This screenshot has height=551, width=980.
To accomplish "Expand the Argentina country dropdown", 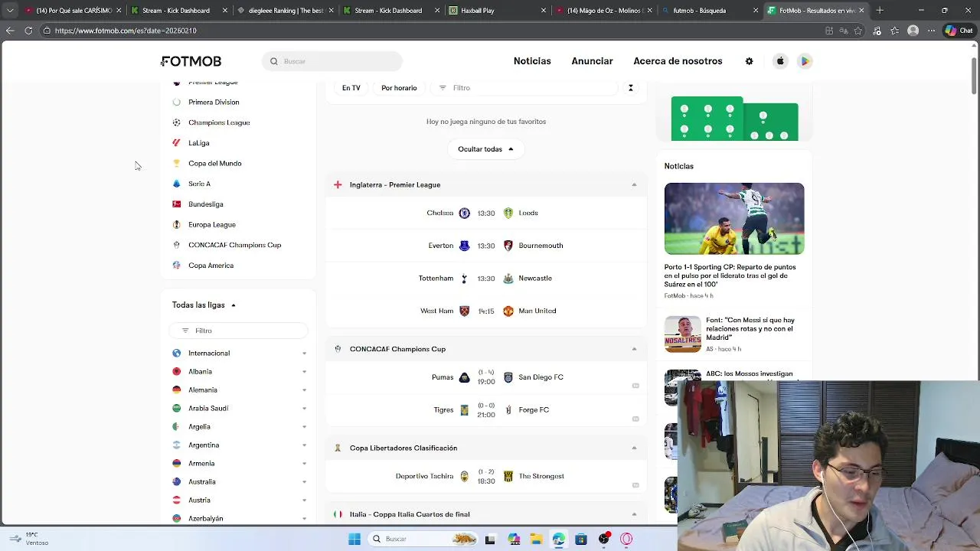I will (304, 445).
